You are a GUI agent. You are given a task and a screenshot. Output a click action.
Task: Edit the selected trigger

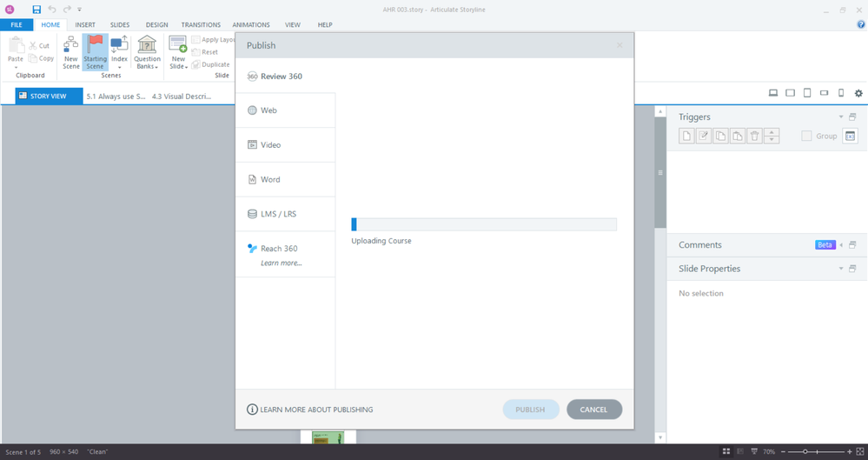tap(704, 137)
